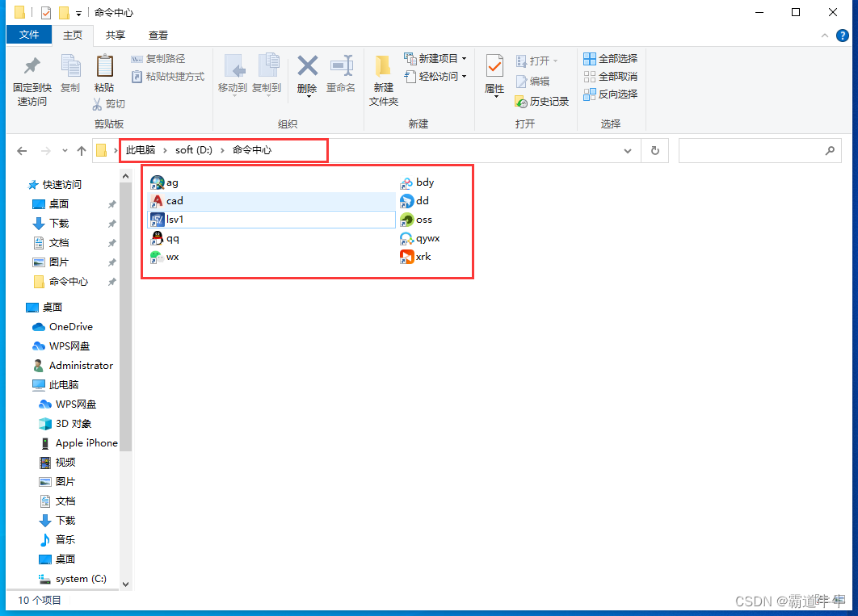
Task: Select the lsv1 shortcut file
Action: click(271, 220)
